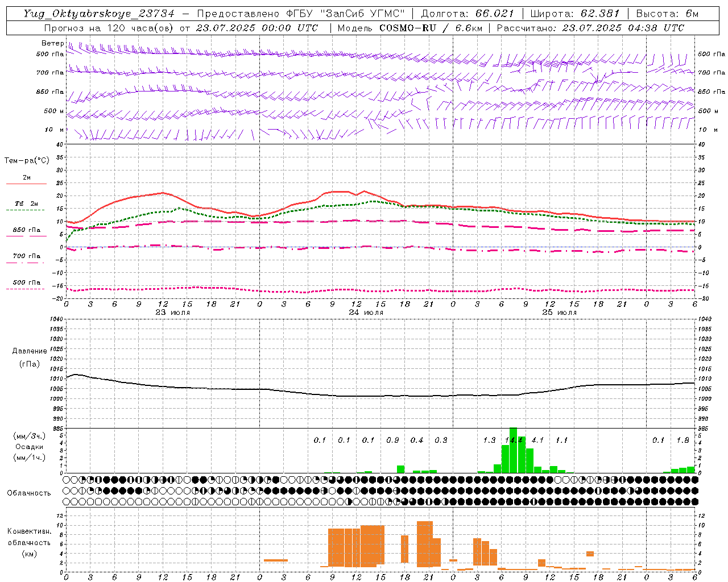Click the 10 м wind level label on right

[708, 130]
